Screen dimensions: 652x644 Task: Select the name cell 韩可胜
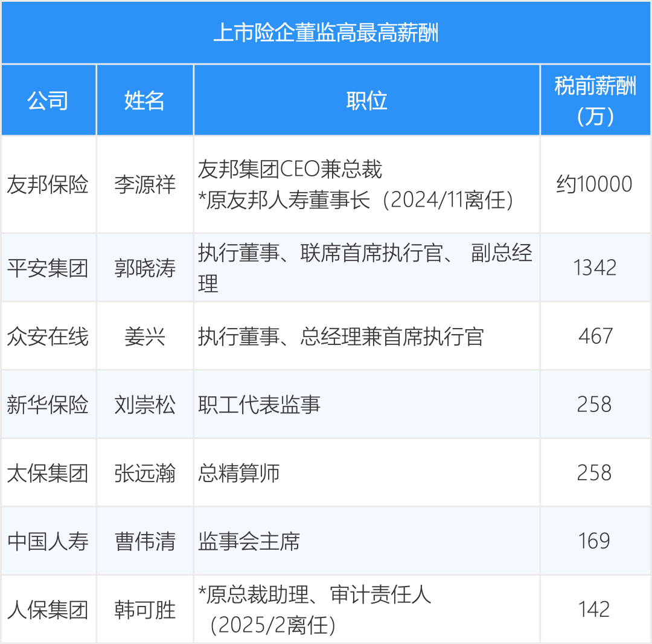point(145,610)
